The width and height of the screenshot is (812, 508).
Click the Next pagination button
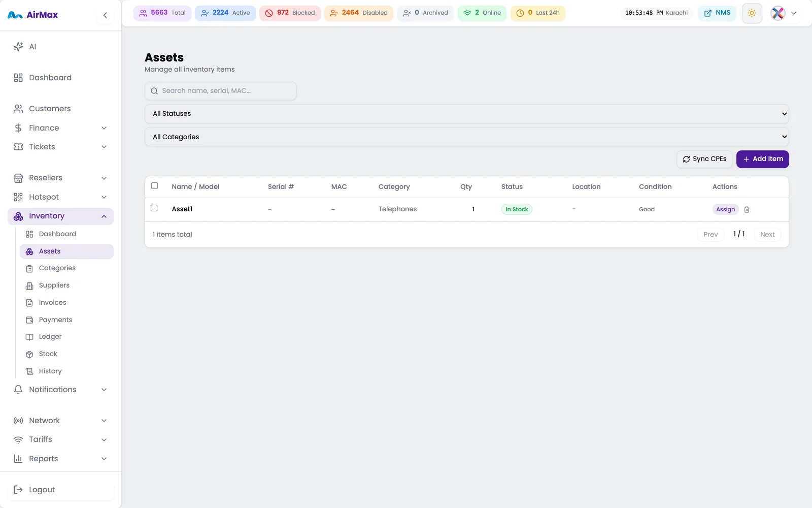click(x=767, y=234)
